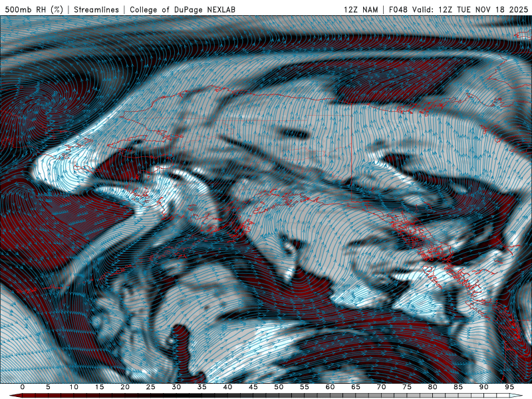
Task: Click the '80' colorbar scale label
Action: coord(432,387)
